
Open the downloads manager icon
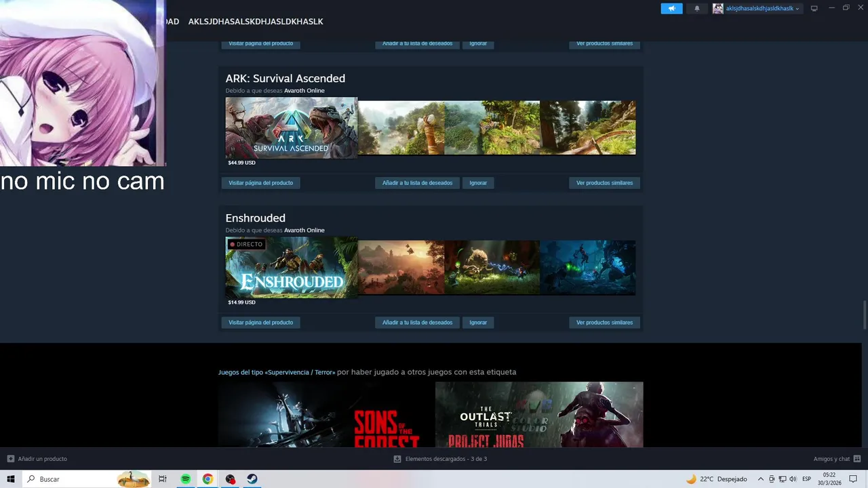(397, 459)
